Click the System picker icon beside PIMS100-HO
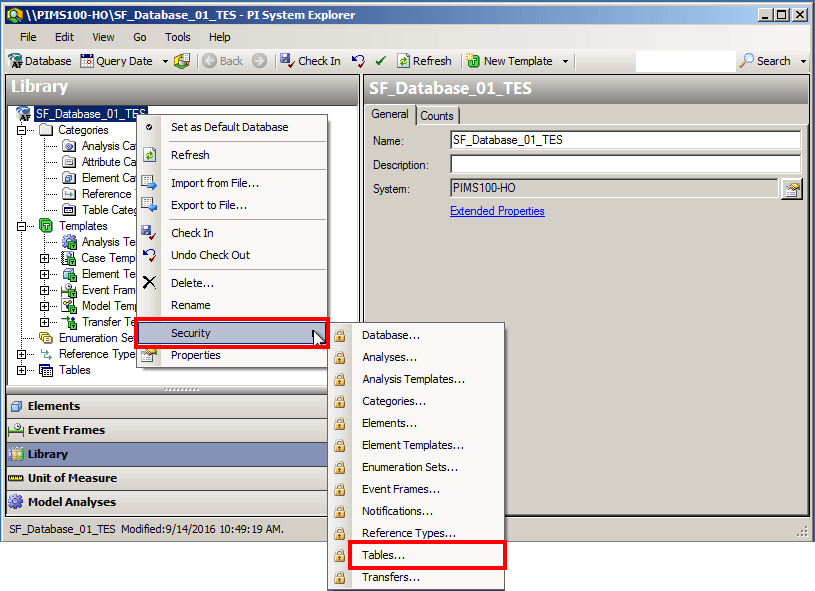Screen dimensions: 815x591 coord(792,187)
